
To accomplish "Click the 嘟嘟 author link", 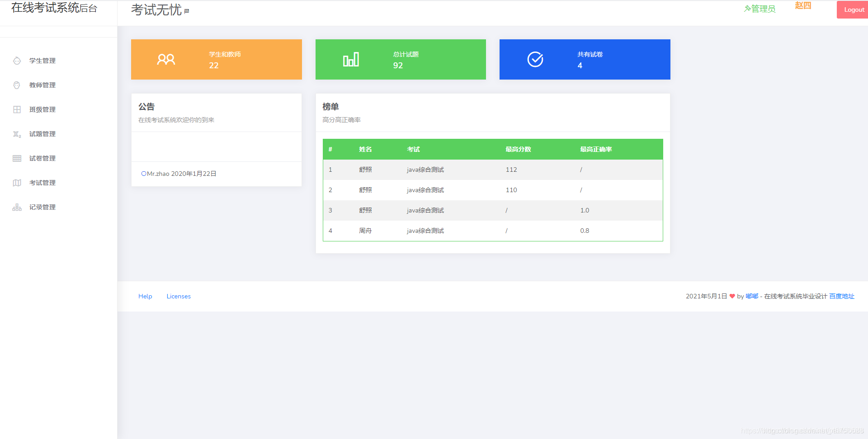I will click(752, 296).
